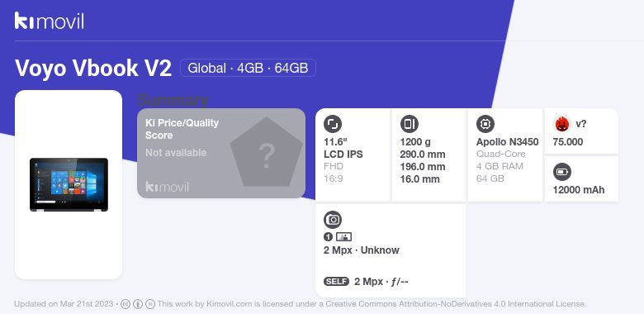
Task: Click the Kimovil logo at top left
Action: (x=50, y=21)
